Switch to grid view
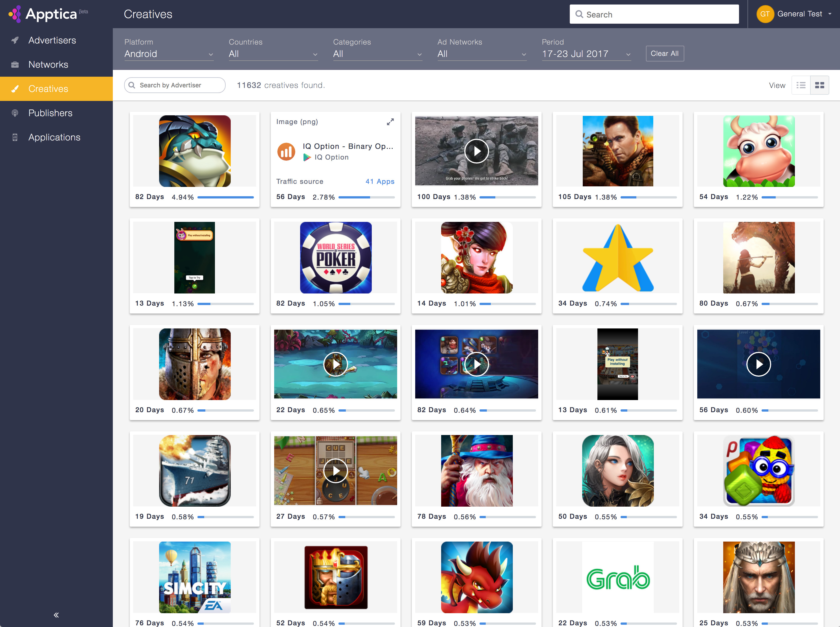Viewport: 840px width, 627px height. click(819, 85)
